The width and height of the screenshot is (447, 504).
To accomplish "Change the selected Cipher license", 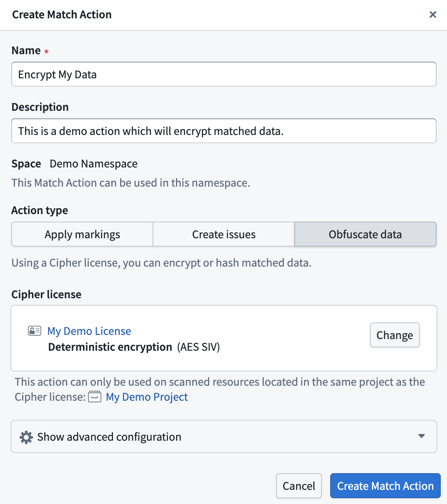I will (x=394, y=335).
